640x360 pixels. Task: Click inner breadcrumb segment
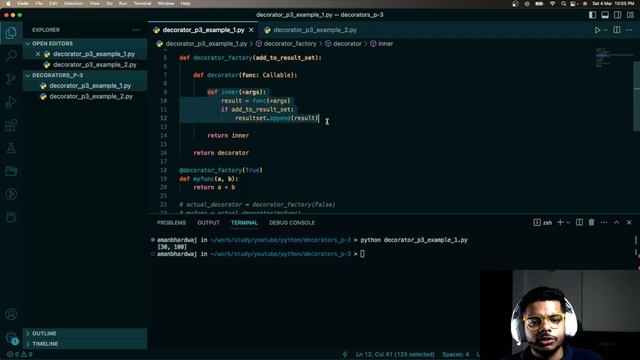pos(386,44)
